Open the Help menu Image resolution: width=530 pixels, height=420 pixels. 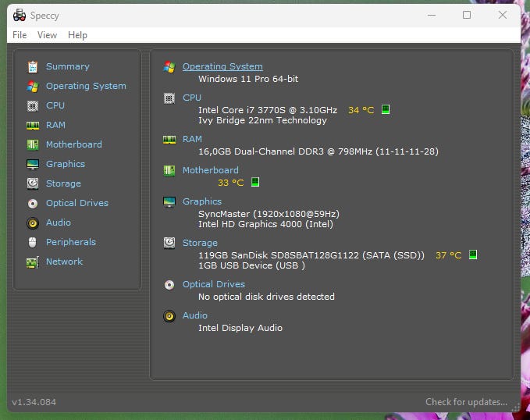(x=77, y=35)
